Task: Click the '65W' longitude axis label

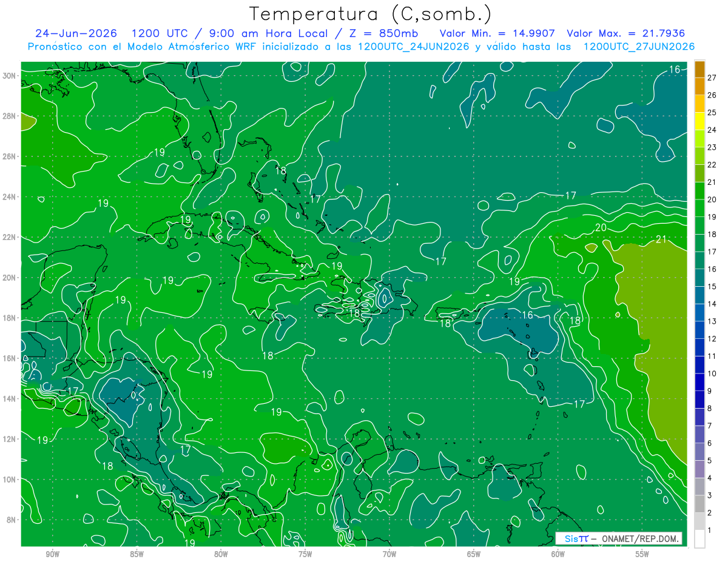Action: coord(474,554)
